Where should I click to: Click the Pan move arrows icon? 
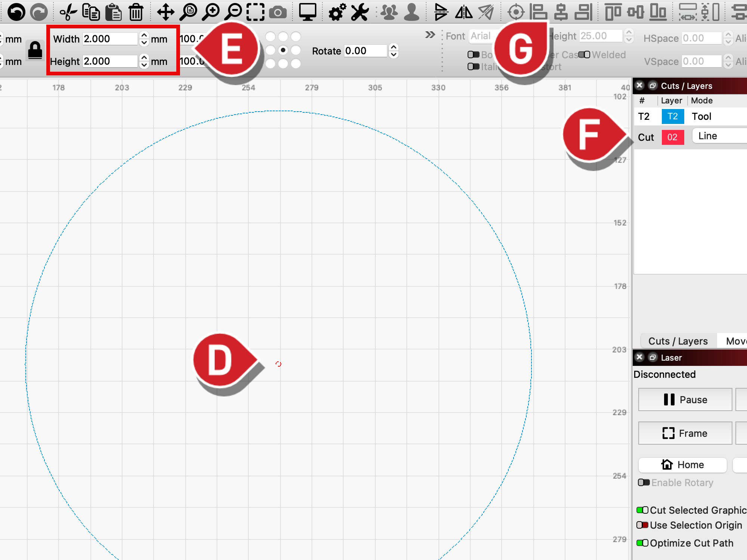point(165,12)
